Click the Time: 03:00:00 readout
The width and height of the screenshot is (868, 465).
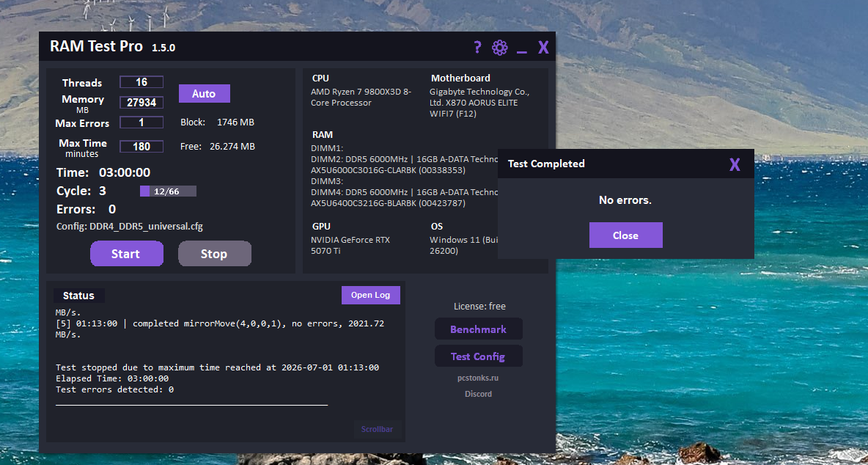(103, 172)
